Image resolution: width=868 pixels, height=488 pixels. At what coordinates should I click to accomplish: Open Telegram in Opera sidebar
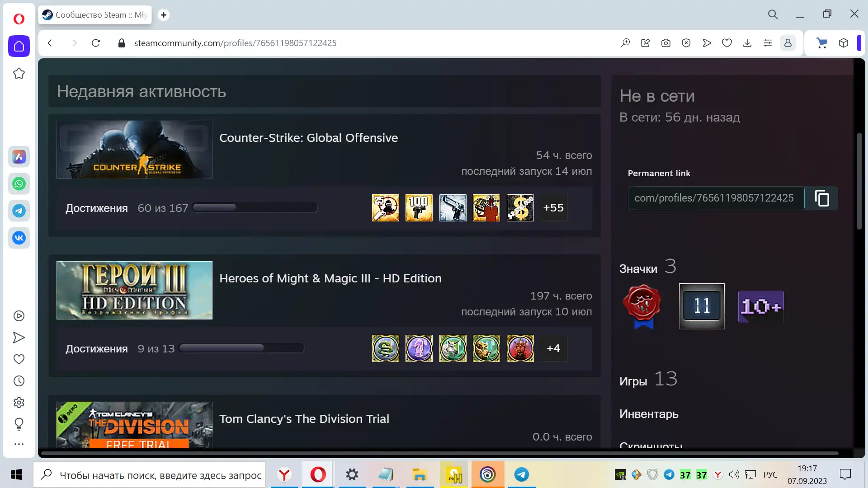point(19,211)
